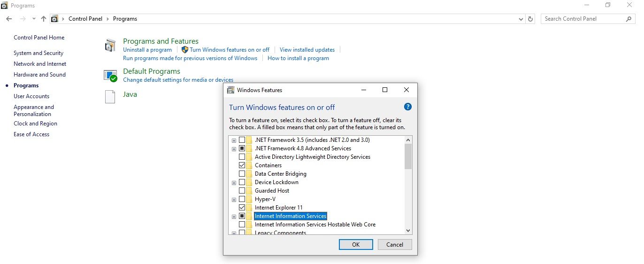Click Change default settings for media link
This screenshot has height=264, width=644.
coord(178,80)
